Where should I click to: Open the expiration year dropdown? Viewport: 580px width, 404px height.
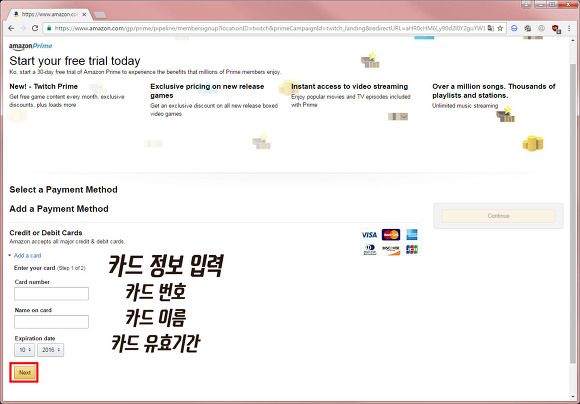tap(50, 350)
